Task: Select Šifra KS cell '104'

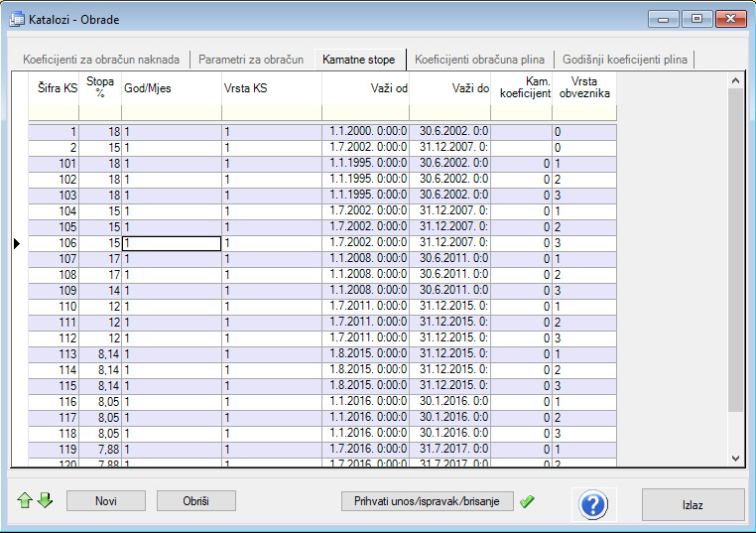Action: (54, 211)
